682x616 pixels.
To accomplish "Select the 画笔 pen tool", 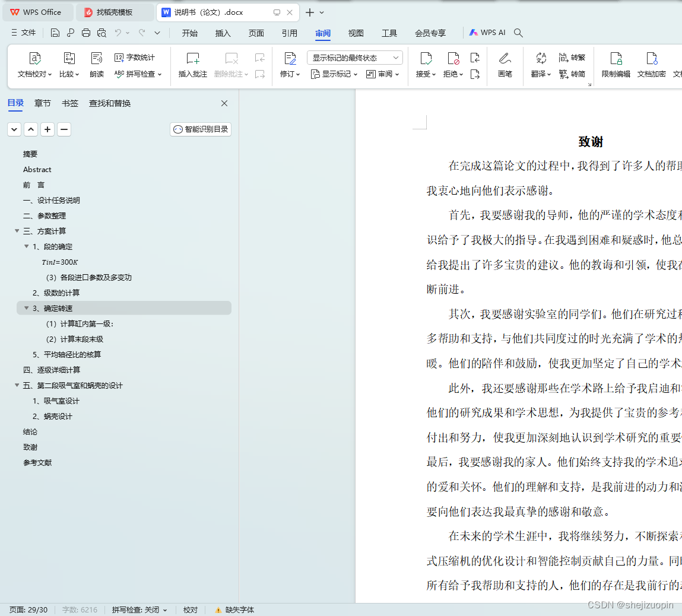I will pos(505,65).
